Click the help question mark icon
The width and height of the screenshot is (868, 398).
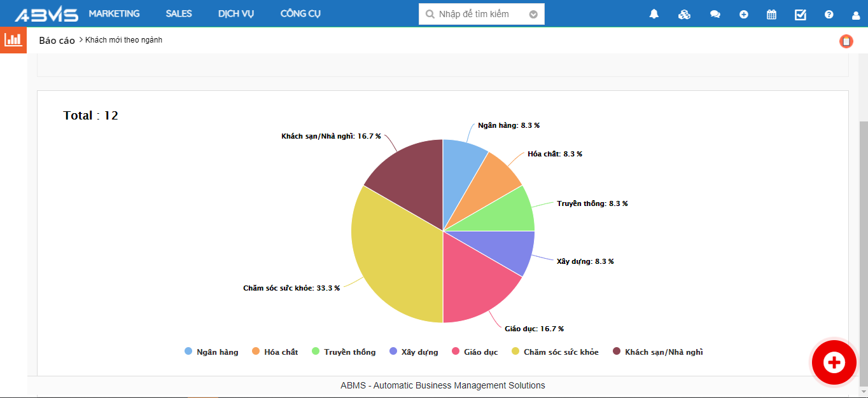point(829,14)
